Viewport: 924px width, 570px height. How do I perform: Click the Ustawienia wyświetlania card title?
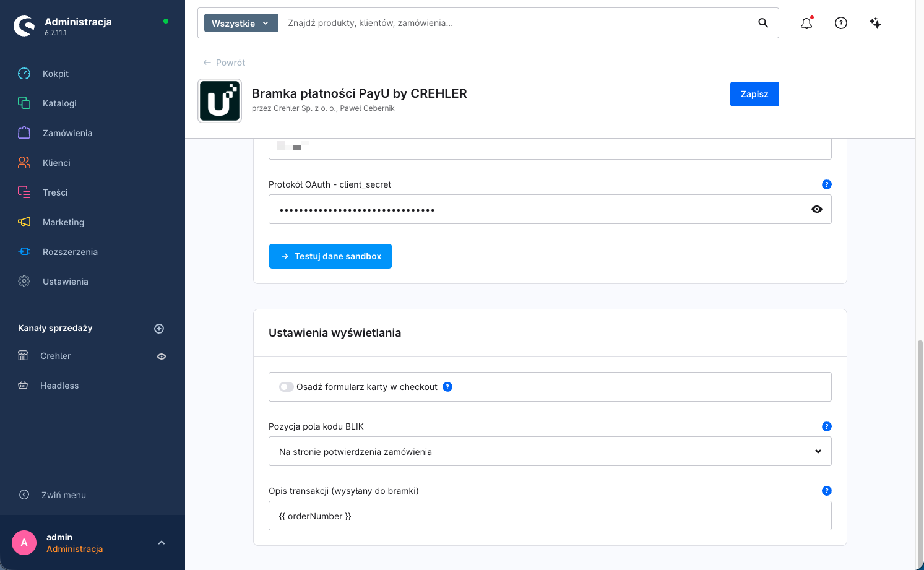335,333
